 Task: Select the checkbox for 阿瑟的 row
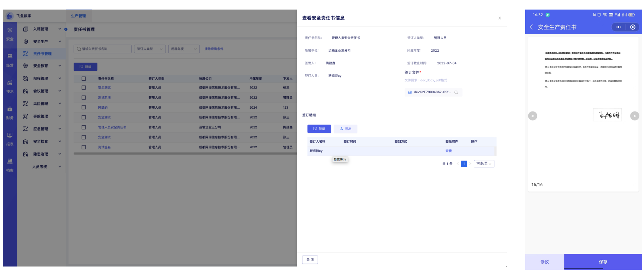pos(84,108)
